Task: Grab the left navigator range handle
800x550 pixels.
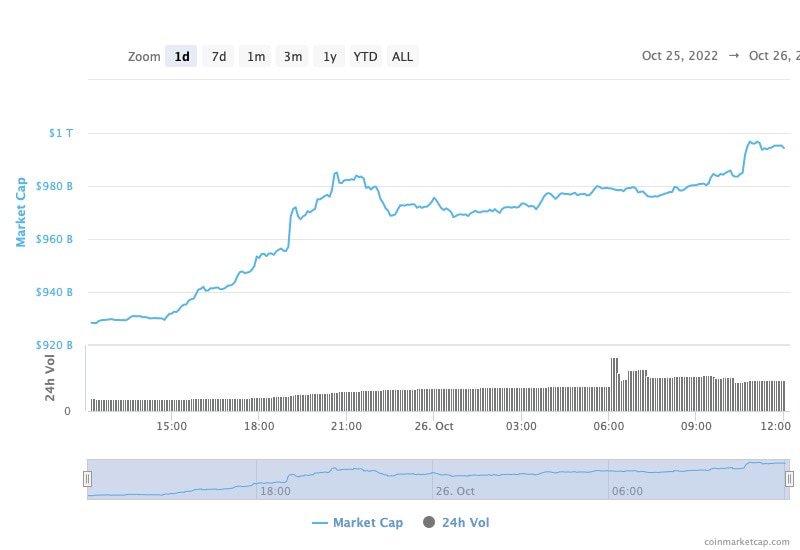Action: 88,479
